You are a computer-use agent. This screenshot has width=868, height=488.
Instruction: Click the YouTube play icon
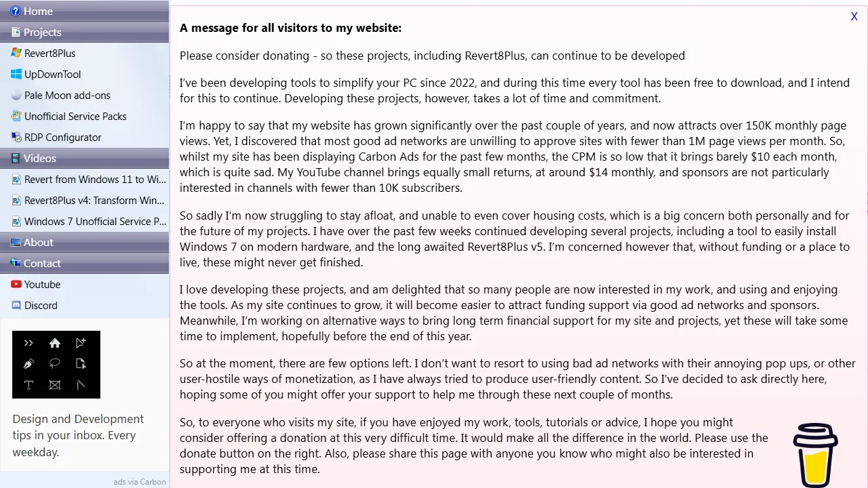16,285
